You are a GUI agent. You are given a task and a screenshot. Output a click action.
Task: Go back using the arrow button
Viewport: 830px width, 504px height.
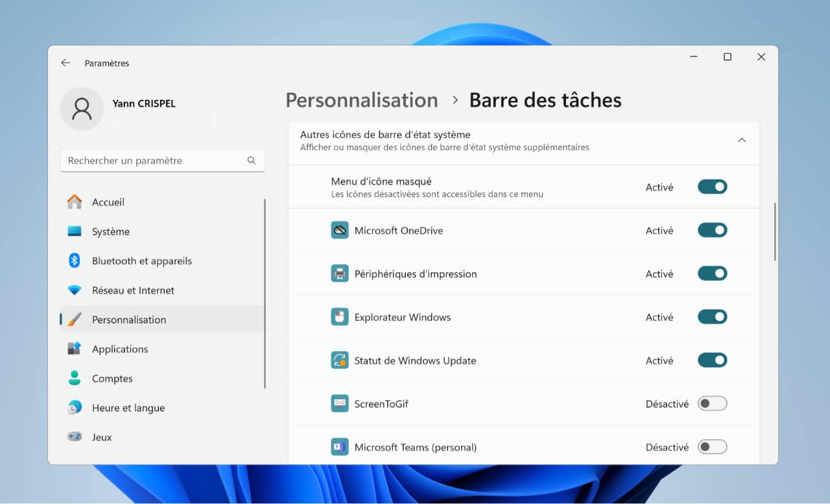(x=65, y=63)
